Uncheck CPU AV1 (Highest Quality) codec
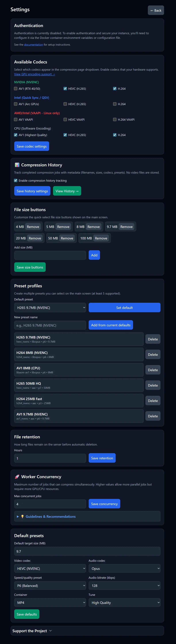 (16, 135)
